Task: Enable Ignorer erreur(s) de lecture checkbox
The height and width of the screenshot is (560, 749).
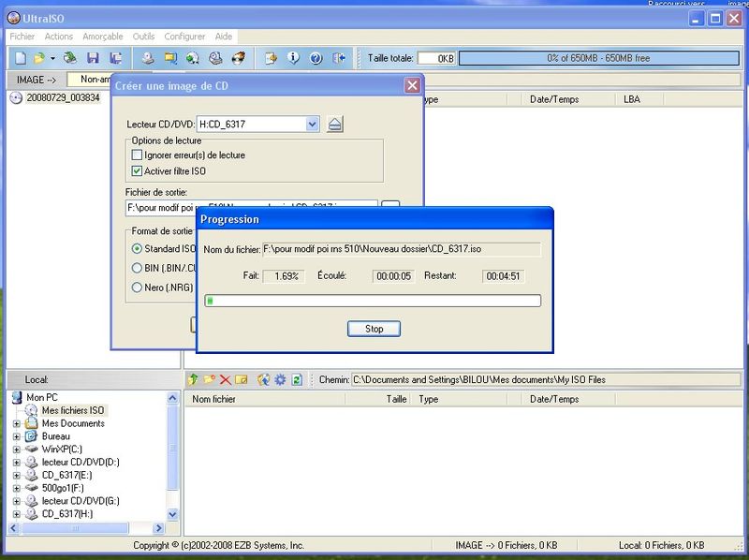Action: coord(137,155)
